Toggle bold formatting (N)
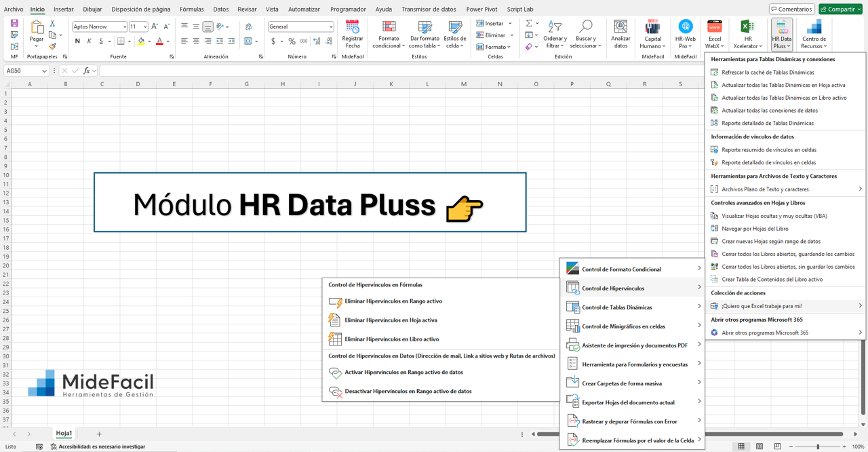 point(77,41)
